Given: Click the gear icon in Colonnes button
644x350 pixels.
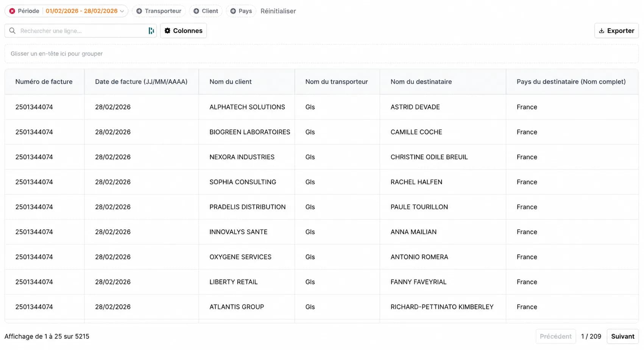Looking at the screenshot, I should pos(167,31).
